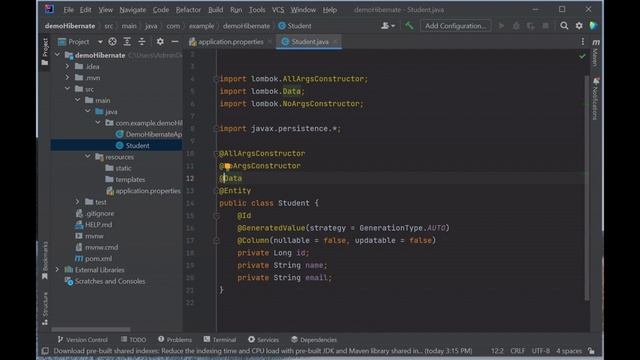Hide the Project panel with minus icon

point(175,42)
